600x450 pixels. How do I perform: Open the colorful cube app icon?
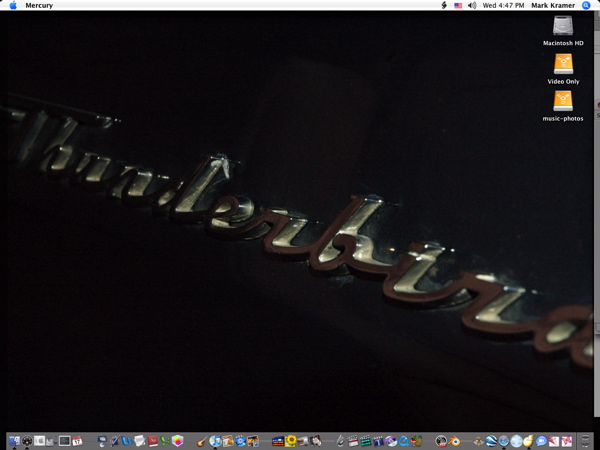point(178,441)
